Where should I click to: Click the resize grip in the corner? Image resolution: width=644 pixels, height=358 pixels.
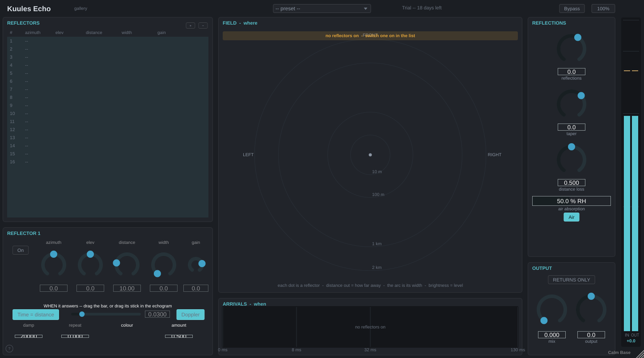(640, 354)
